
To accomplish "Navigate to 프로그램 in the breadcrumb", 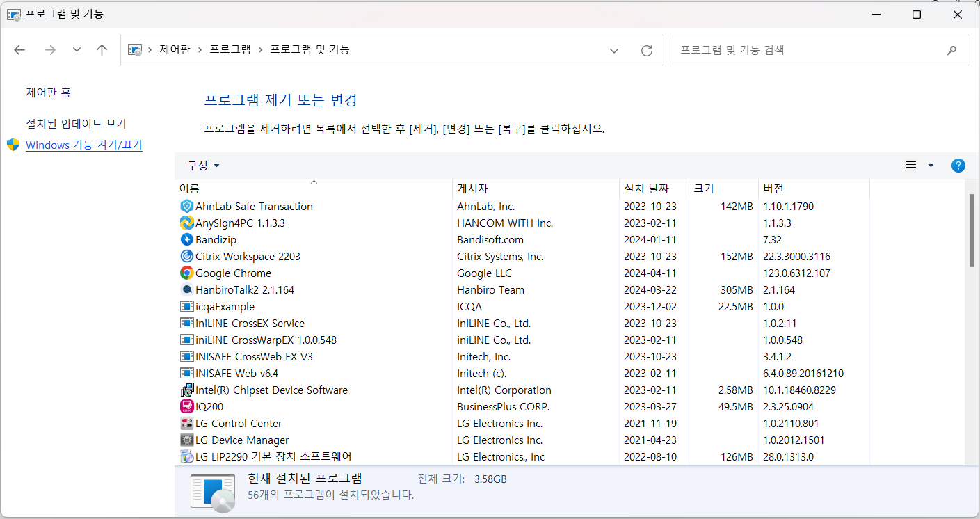I will 230,49.
